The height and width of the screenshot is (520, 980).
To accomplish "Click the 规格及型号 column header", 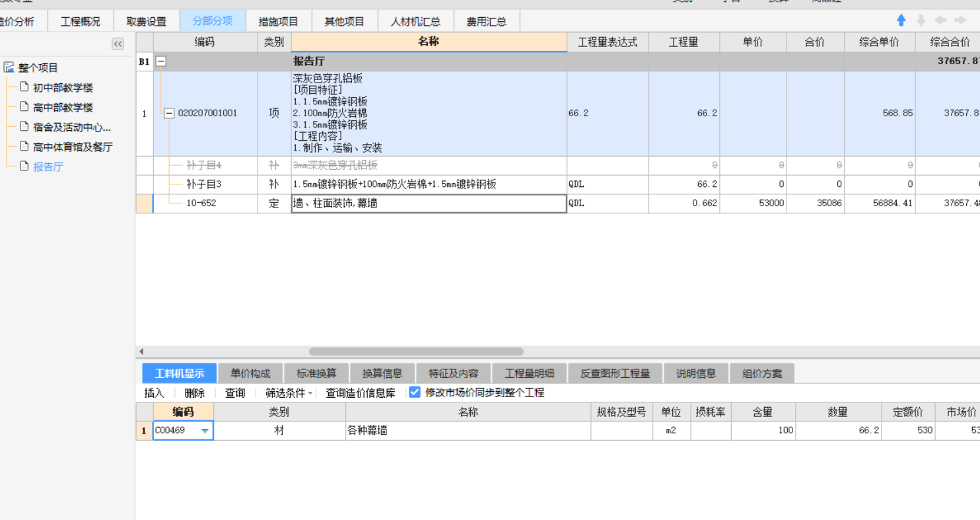I will tap(621, 412).
